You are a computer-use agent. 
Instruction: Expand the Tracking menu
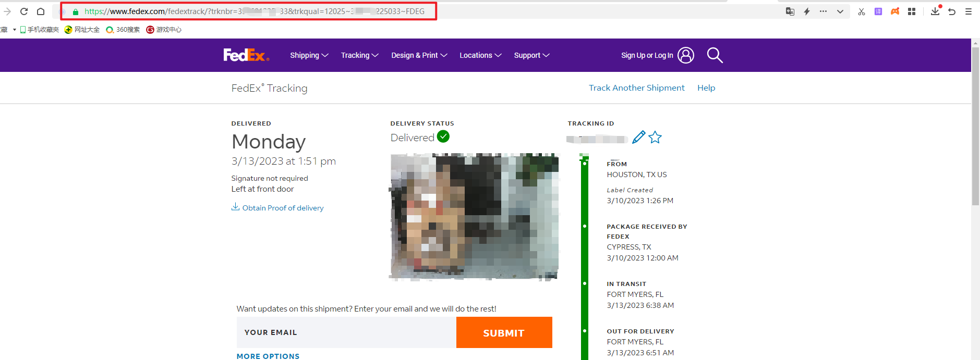360,55
